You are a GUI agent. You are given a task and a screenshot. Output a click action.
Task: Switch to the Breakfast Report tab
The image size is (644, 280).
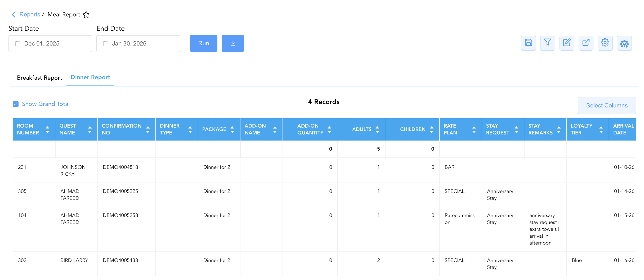pyautogui.click(x=39, y=78)
